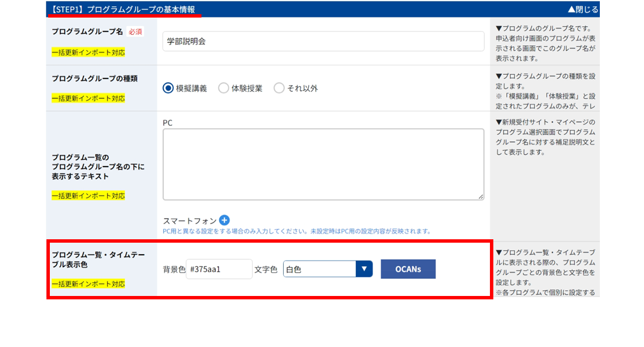
Task: Click the dropdown arrow on 文字色 selector
Action: pyautogui.click(x=364, y=269)
